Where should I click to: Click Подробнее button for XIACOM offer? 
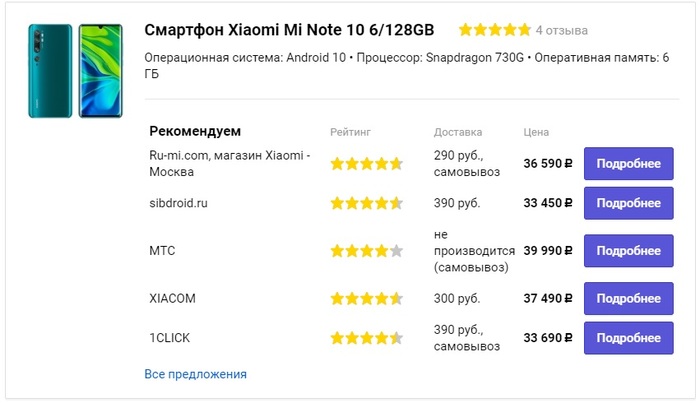pos(628,298)
